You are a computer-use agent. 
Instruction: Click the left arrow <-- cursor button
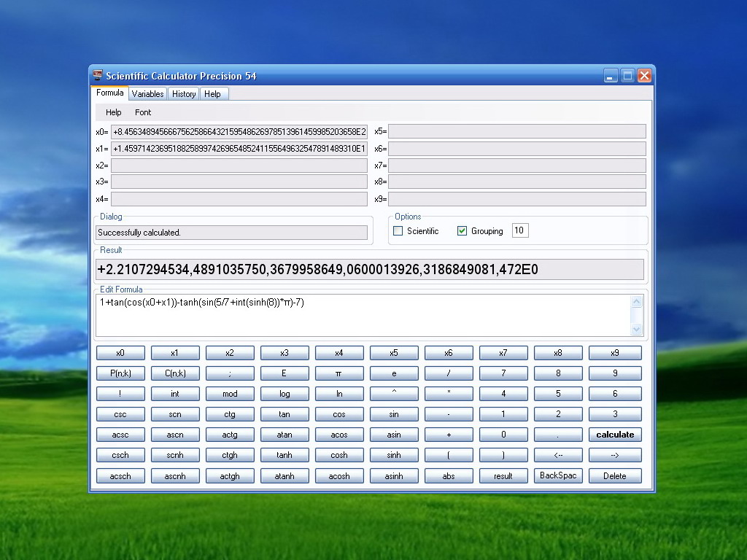pyautogui.click(x=558, y=455)
